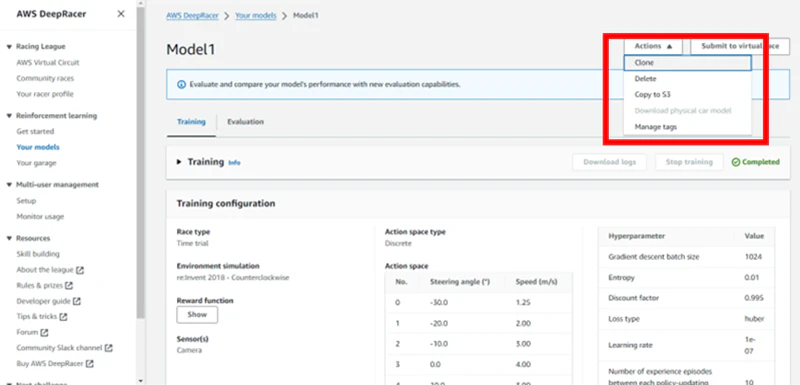Screen dimensions: 800x385
Task: Open Your racer profile link
Action: [x=45, y=94]
